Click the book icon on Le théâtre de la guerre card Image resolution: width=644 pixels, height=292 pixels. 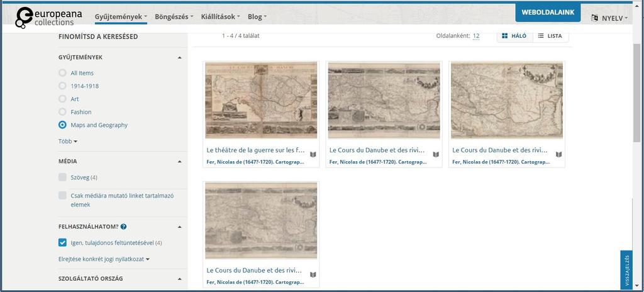pyautogui.click(x=313, y=155)
